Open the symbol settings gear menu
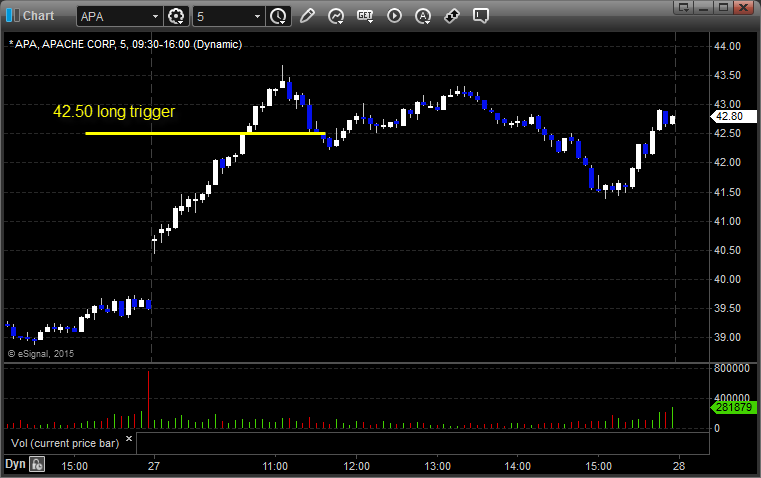This screenshot has width=761, height=478. coord(176,16)
